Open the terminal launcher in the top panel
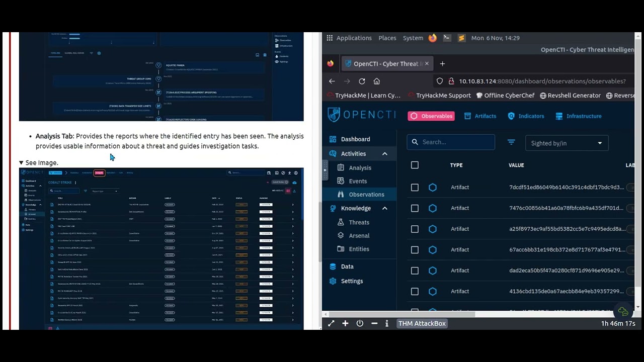Image resolution: width=644 pixels, height=362 pixels. tap(447, 38)
